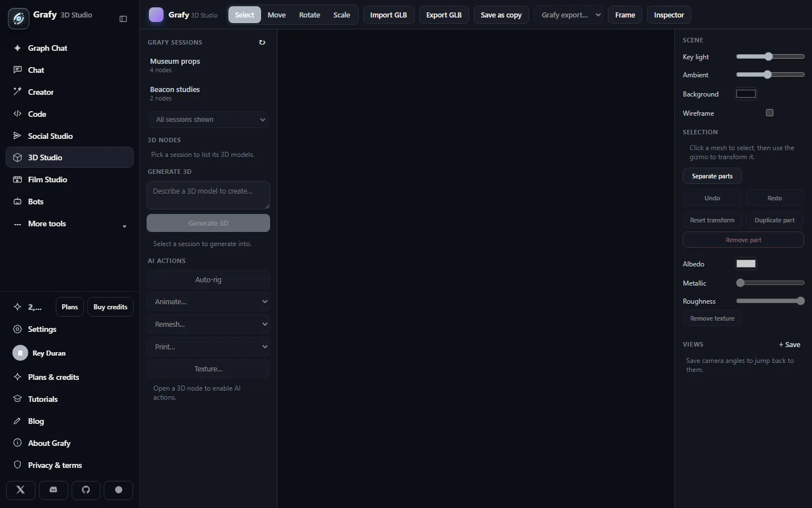Select the Beacon studies session

pos(209,94)
